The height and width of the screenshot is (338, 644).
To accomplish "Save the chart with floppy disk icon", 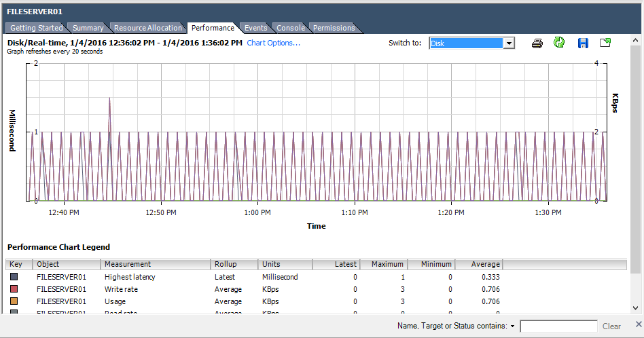I will tap(583, 43).
